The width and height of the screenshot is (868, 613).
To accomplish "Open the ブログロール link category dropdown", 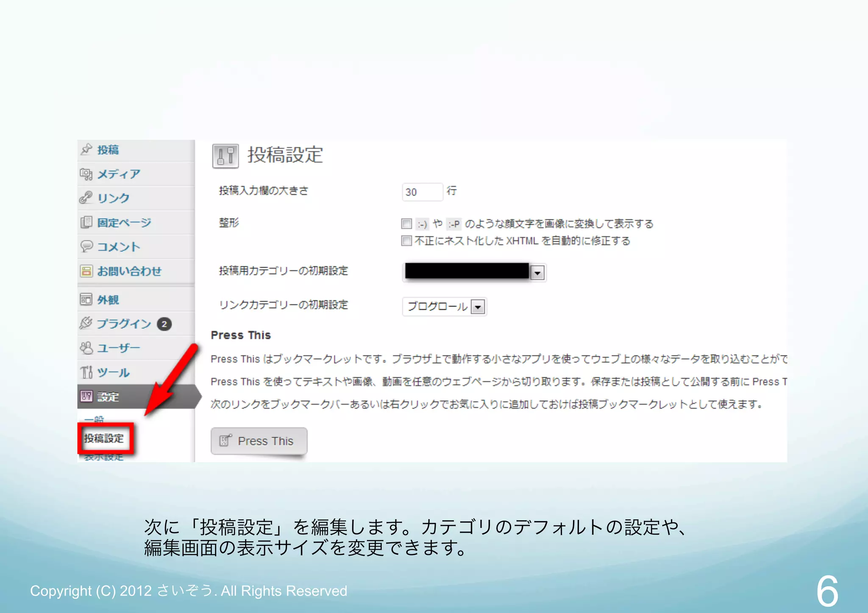I will click(x=444, y=306).
